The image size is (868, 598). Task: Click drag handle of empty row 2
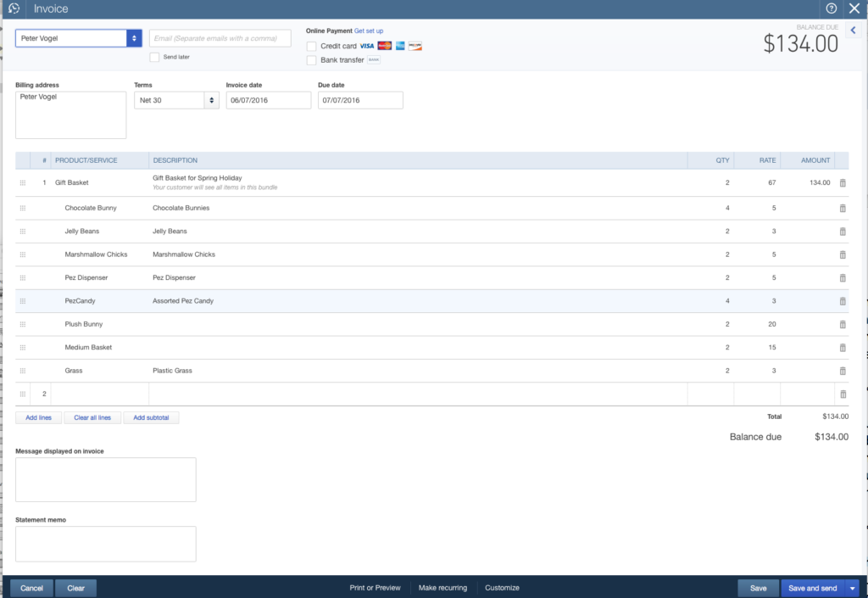[x=23, y=394]
